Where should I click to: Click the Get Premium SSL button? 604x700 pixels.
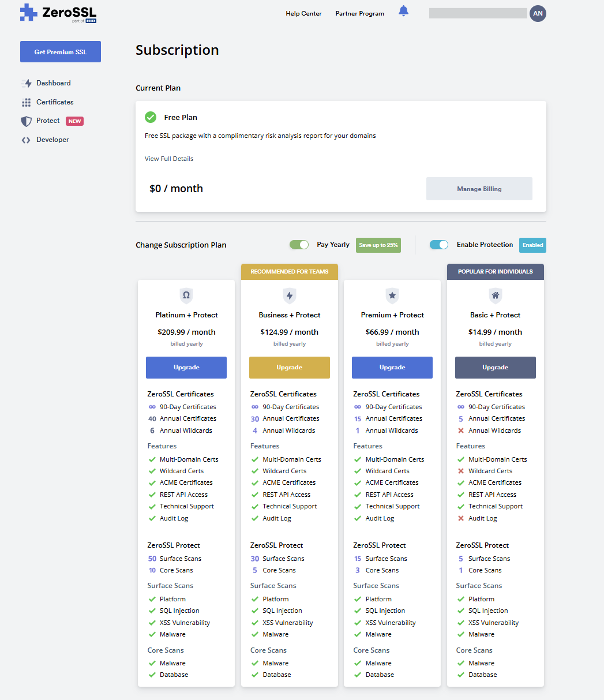point(61,52)
